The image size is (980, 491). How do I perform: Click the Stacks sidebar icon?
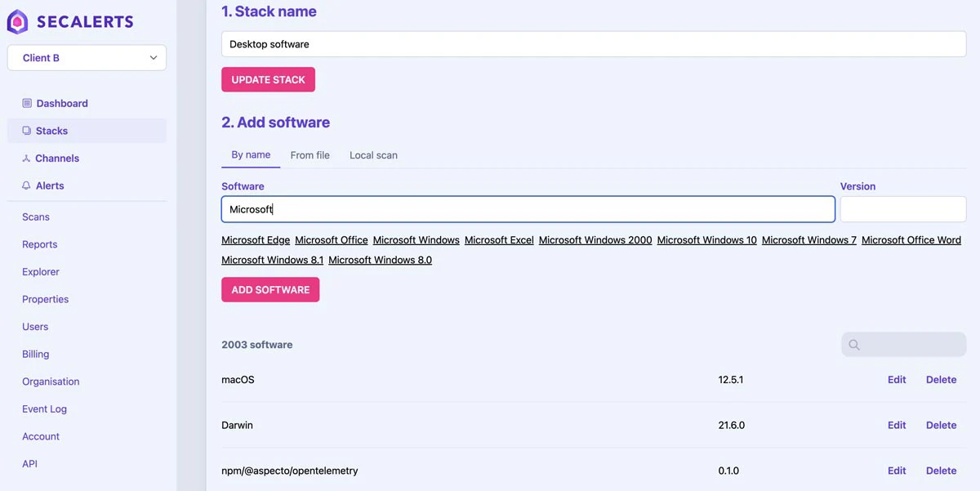tap(25, 130)
